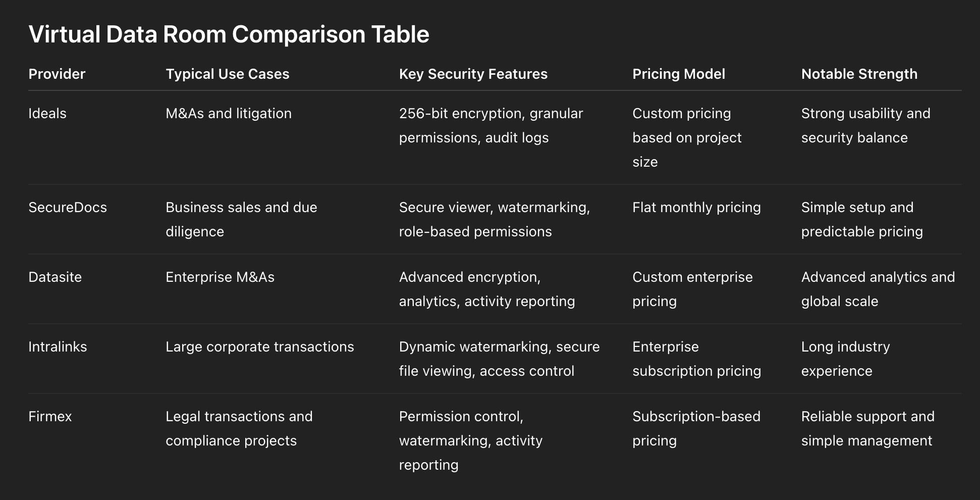The width and height of the screenshot is (980, 500).
Task: Select the Provider column header
Action: [57, 74]
